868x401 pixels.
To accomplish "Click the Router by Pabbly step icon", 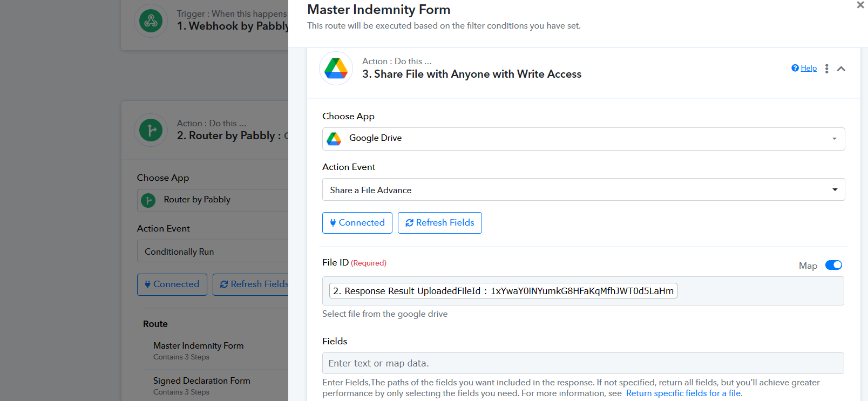I will coord(151,130).
